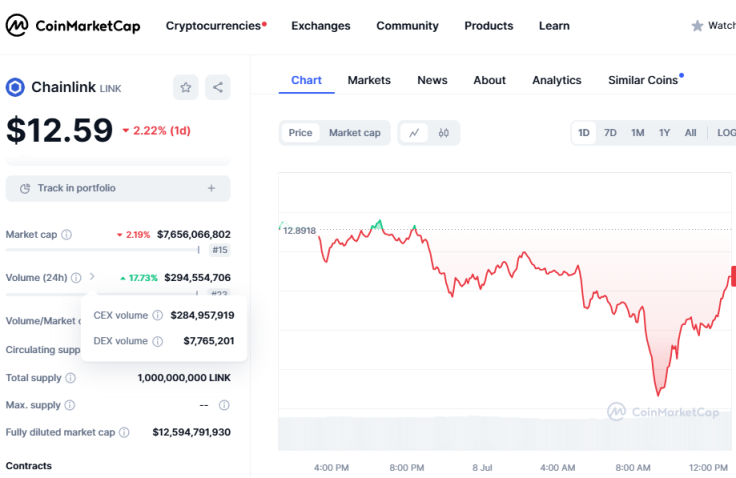Switch to the Analytics tab
Image resolution: width=736 pixels, height=478 pixels.
(x=557, y=80)
